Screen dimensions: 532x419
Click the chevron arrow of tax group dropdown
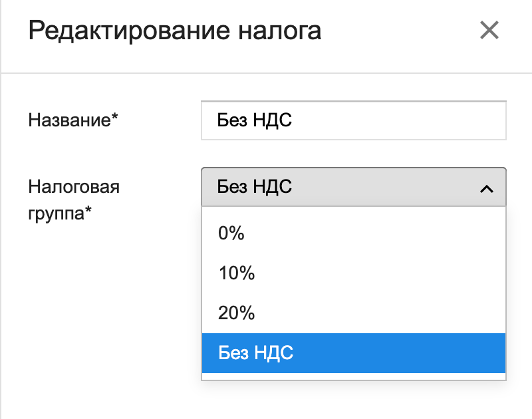tap(486, 188)
